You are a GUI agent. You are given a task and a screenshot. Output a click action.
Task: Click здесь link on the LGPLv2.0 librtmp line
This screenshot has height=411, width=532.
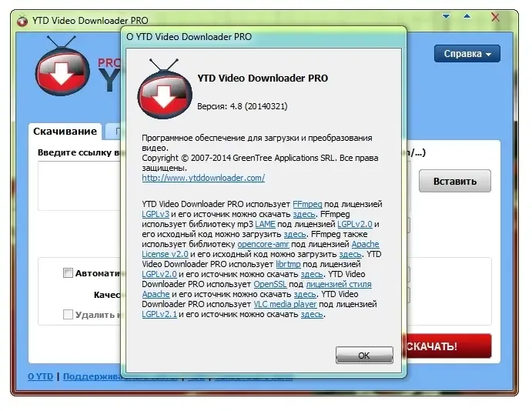(312, 274)
